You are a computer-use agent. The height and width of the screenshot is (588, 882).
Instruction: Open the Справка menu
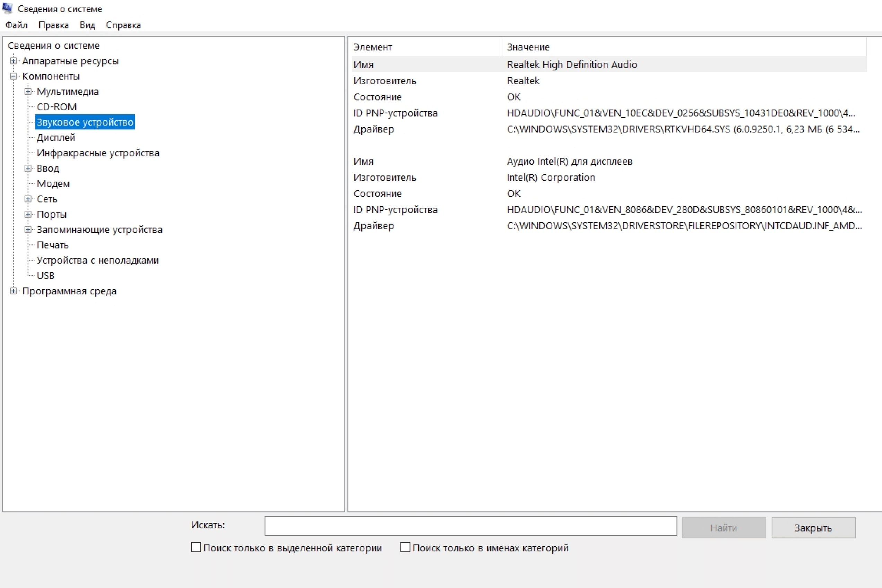123,25
